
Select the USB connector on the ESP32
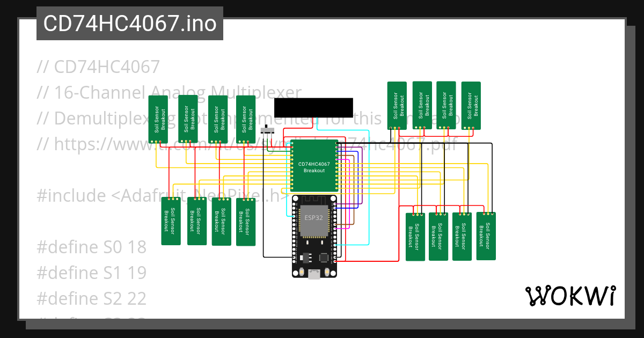coord(314,275)
